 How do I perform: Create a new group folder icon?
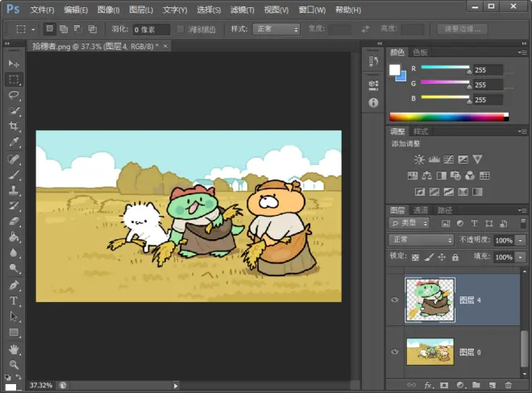pos(476,385)
